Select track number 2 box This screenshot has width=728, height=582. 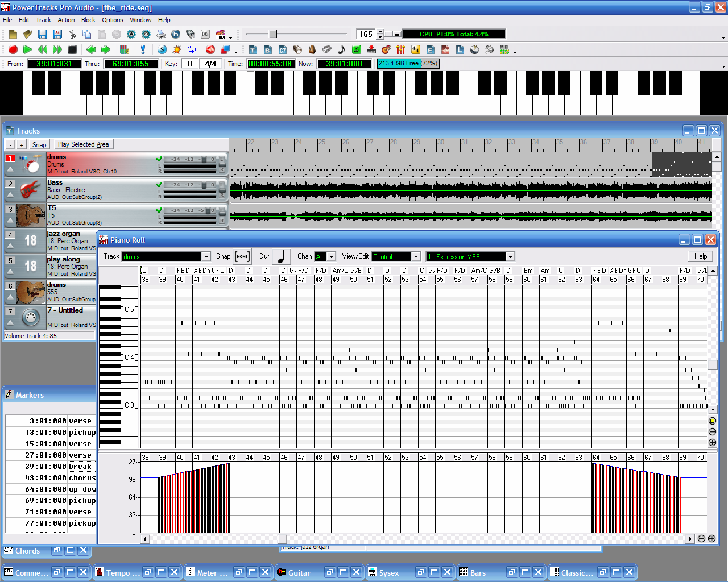coord(10,184)
